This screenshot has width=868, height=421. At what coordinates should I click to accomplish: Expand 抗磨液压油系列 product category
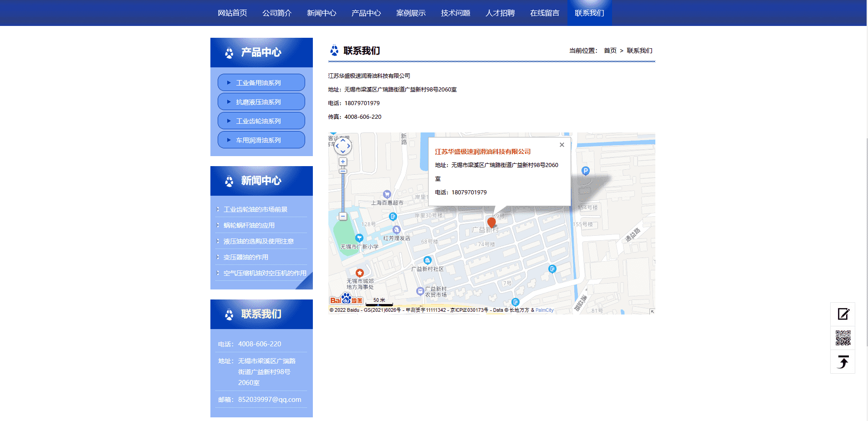pyautogui.click(x=261, y=102)
